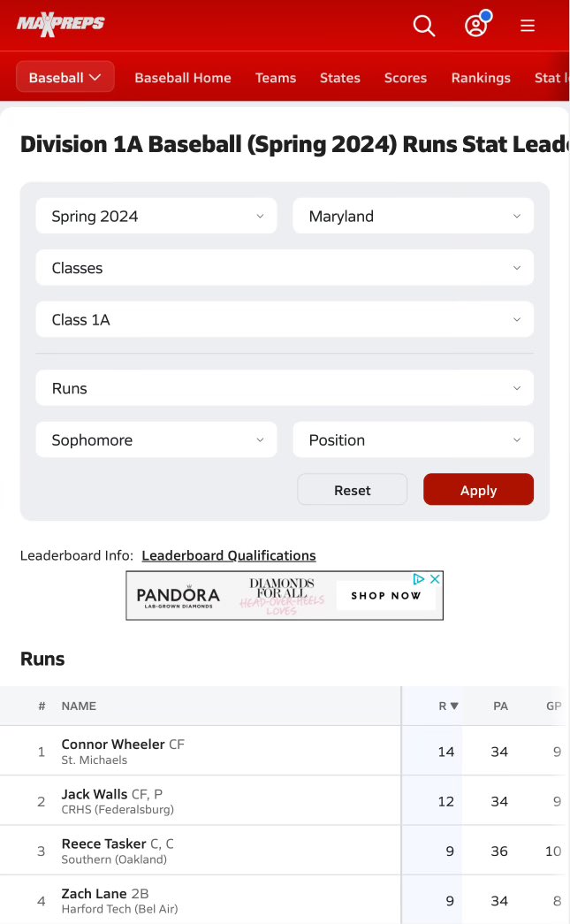Close the Pandora ad with X icon
570x924 pixels.
(435, 578)
